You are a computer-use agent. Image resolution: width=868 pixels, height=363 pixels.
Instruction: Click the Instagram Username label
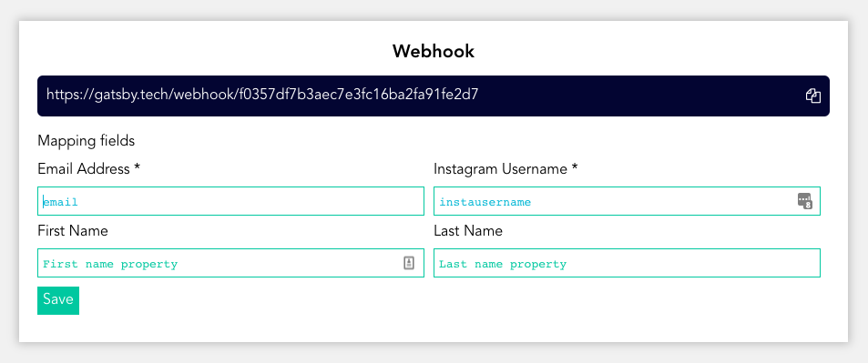coord(500,169)
